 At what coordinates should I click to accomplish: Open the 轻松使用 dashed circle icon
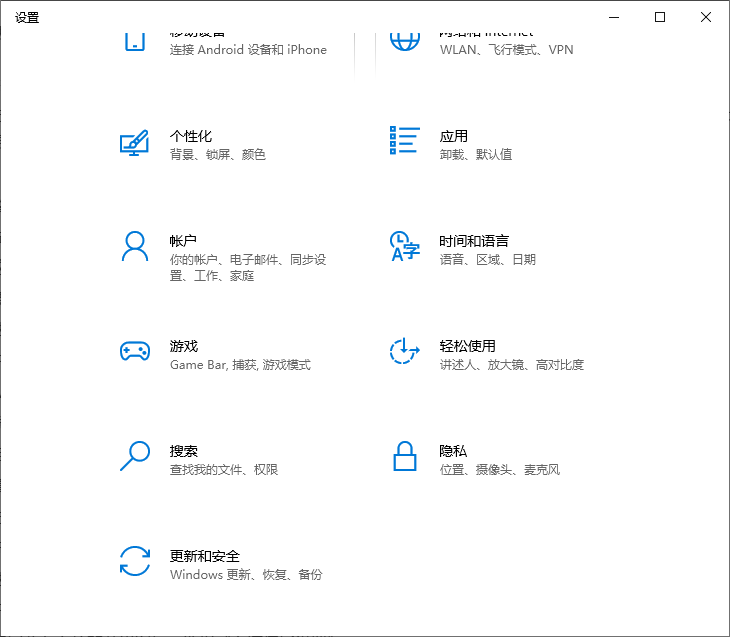click(404, 351)
